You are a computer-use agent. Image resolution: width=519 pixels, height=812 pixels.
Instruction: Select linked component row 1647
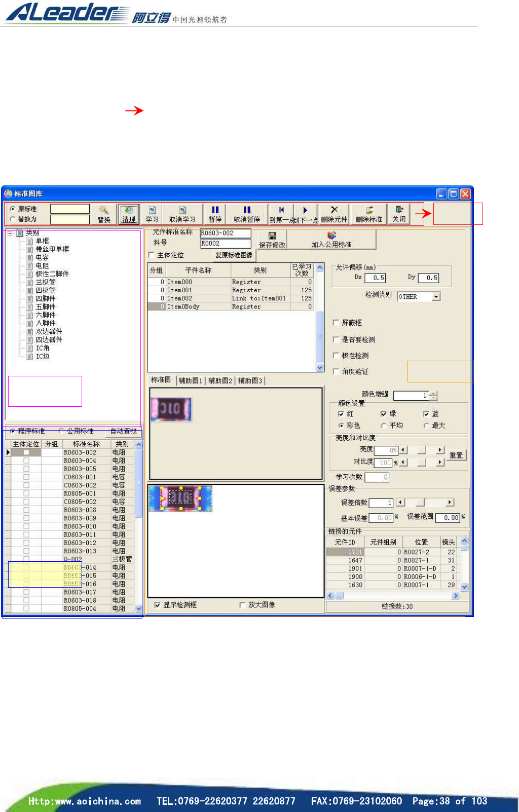pyautogui.click(x=393, y=560)
